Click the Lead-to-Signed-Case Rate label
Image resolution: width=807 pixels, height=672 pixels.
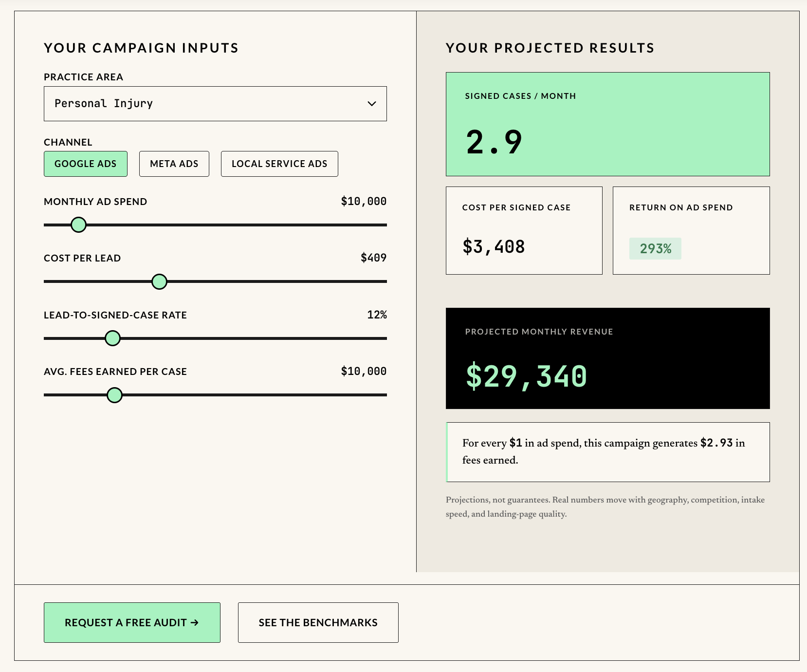pos(115,315)
